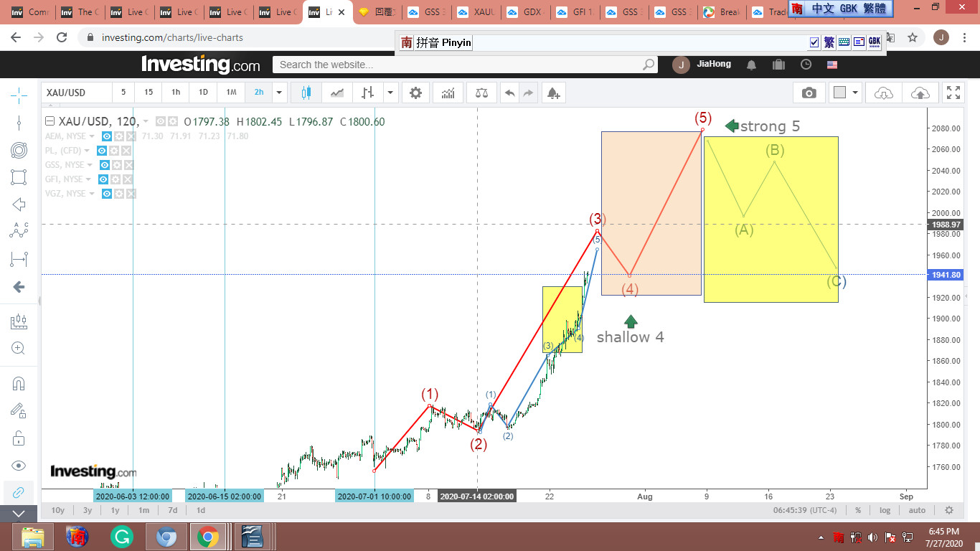Viewport: 980px width, 551px height.
Task: Open chart settings gear in toolbar
Action: click(x=415, y=93)
